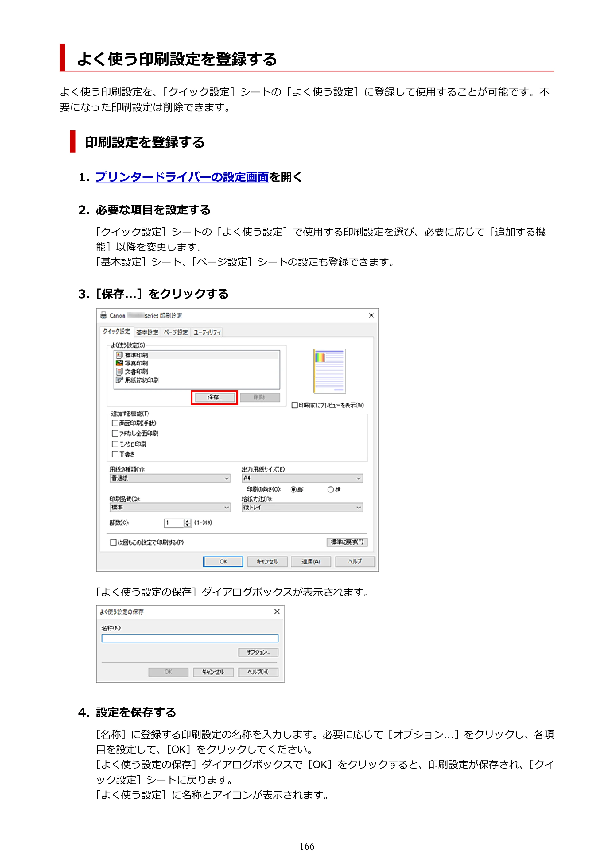Click the 名称(N) name input field
Image resolution: width=614 pixels, height=868 pixels.
click(190, 638)
